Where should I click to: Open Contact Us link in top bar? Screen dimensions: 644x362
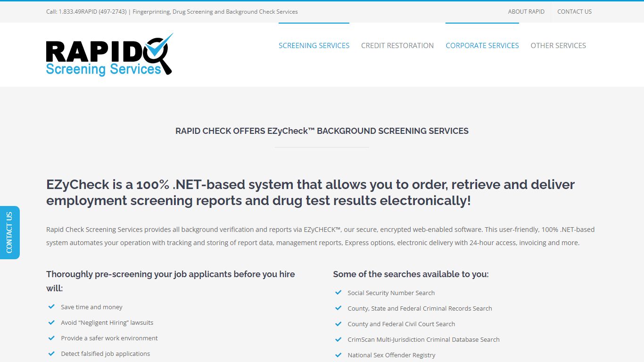(x=574, y=12)
